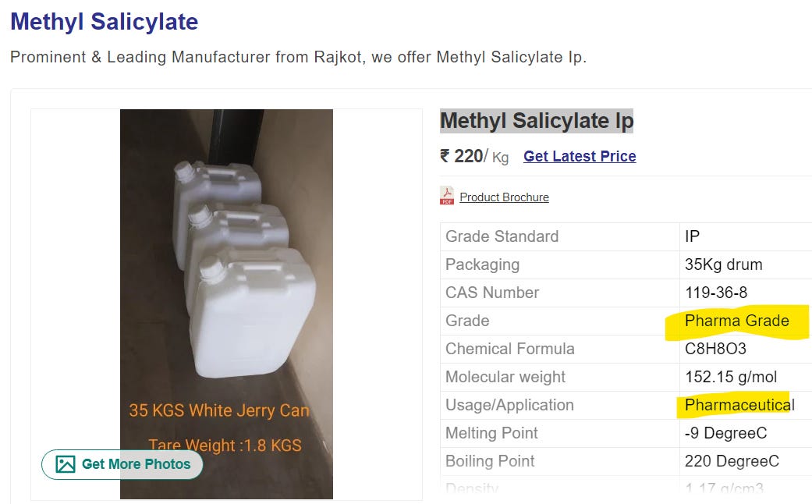Click the Methyl Salicylate page heading
812x504 pixels.
[x=104, y=22]
